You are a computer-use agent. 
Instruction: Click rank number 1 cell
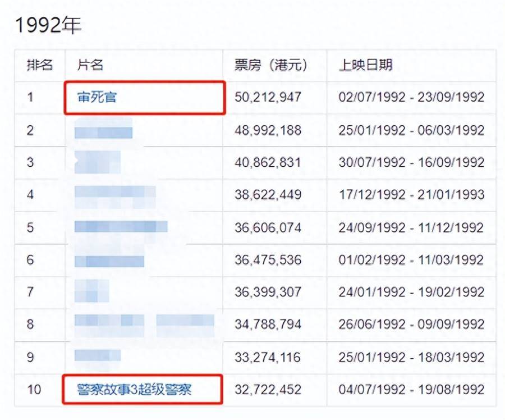click(x=30, y=98)
